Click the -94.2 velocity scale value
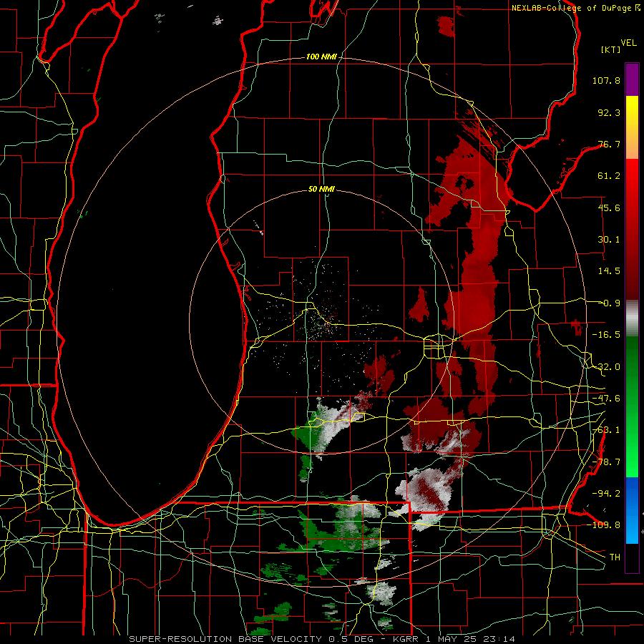This screenshot has width=644, height=644. coord(606,493)
